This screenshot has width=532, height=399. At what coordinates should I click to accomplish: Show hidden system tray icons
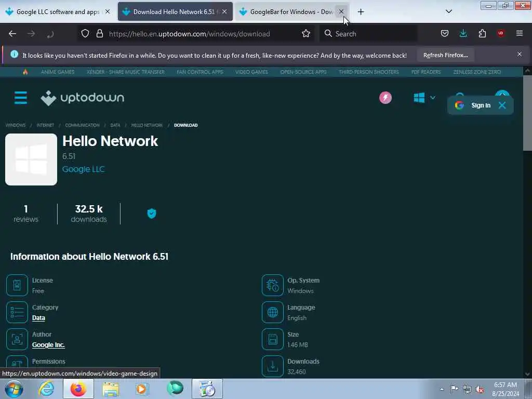[442, 389]
